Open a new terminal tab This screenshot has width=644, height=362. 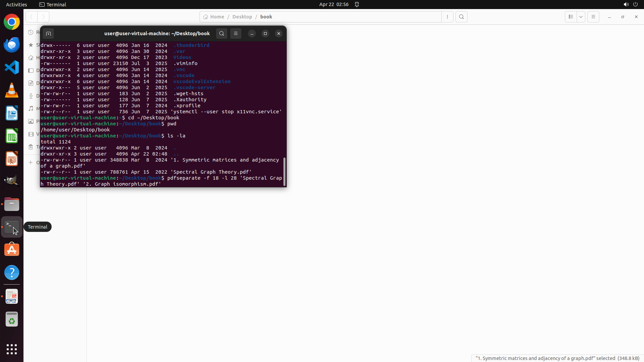click(x=48, y=34)
